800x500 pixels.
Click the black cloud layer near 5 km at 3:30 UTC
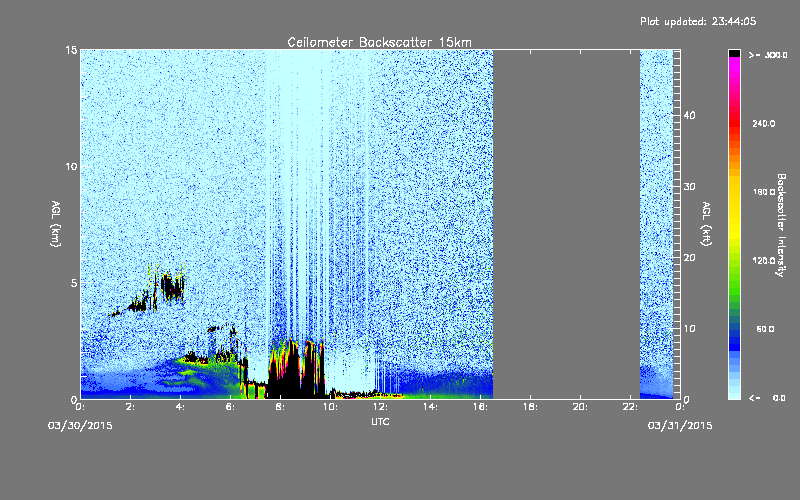tap(172, 288)
